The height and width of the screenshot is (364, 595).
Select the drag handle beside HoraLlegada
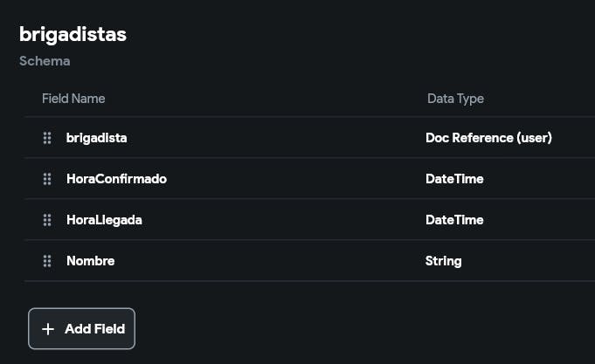47,220
